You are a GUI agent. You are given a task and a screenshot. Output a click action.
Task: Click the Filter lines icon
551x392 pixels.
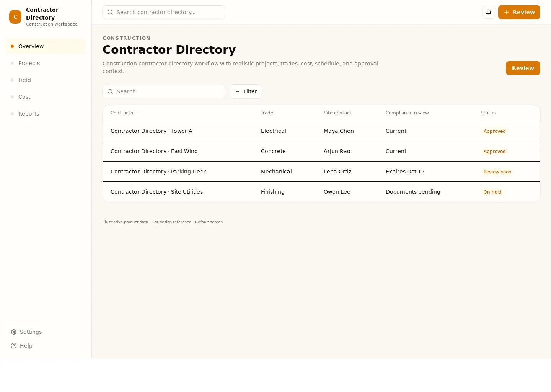point(238,91)
